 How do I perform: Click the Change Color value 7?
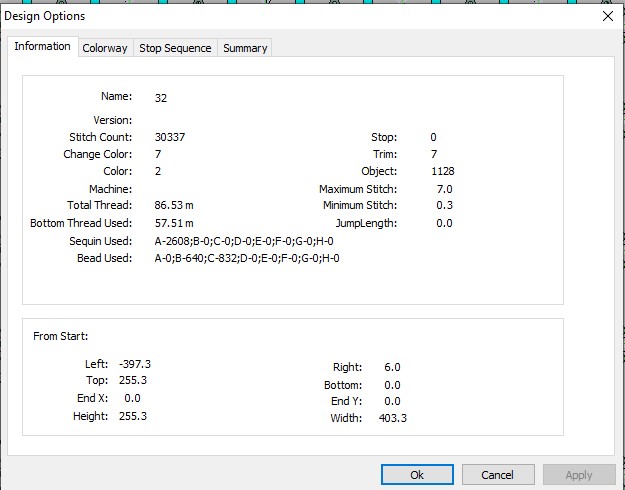tap(158, 154)
